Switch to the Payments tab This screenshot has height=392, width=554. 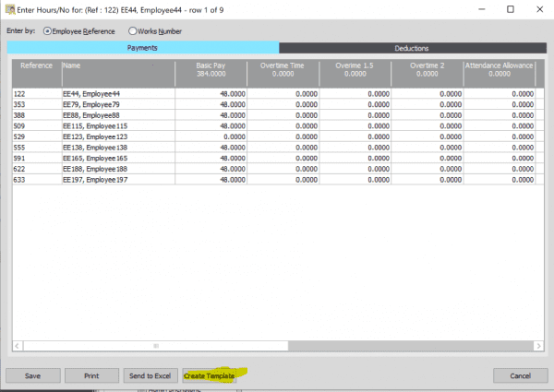(x=143, y=48)
